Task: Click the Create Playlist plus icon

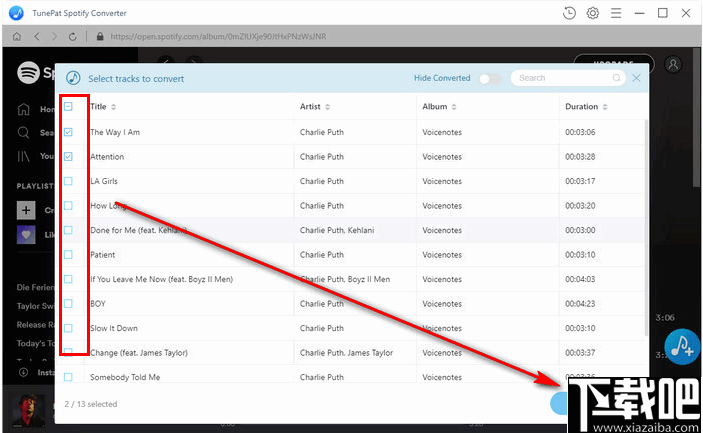Action: pos(26,210)
